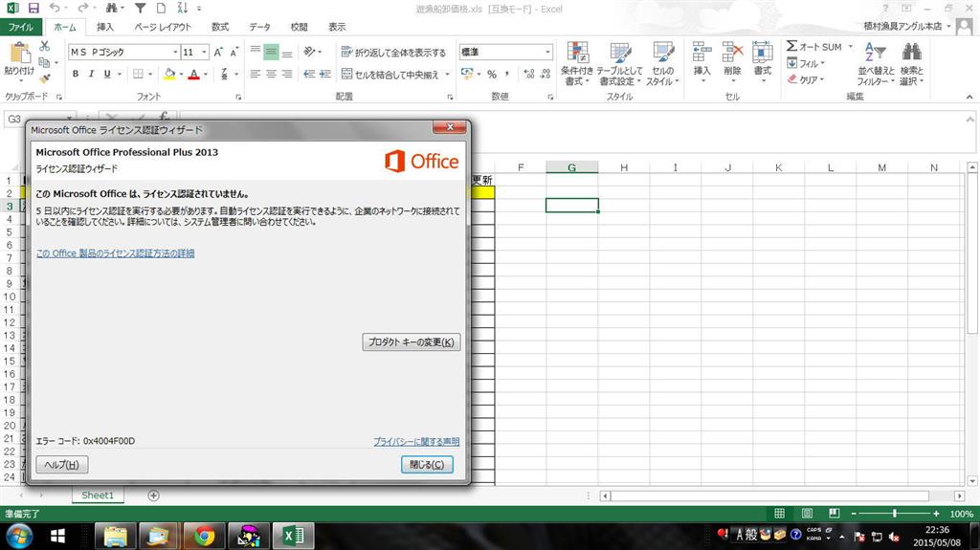Click the Sort A-Z icon in Quick Access Toolbar
This screenshot has height=550, width=980.
(x=182, y=8)
